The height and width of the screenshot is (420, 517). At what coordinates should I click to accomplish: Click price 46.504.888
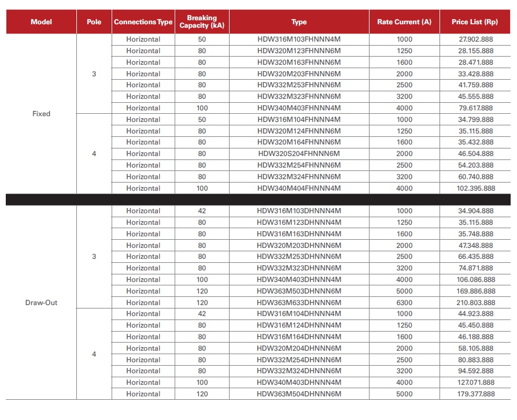point(476,154)
